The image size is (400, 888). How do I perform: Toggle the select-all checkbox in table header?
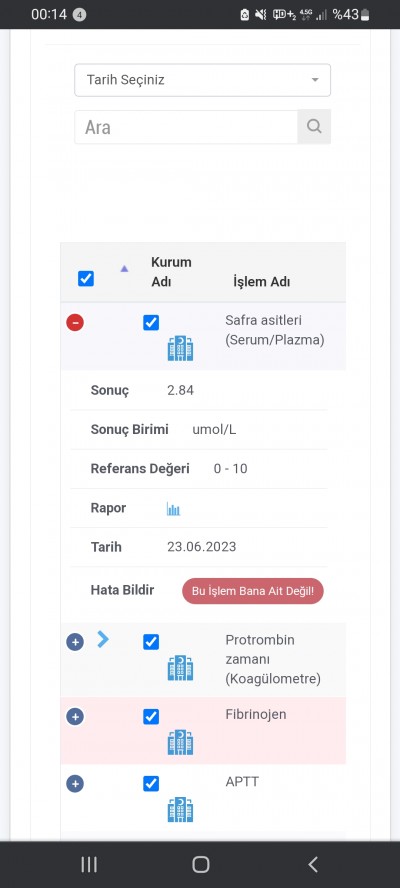pyautogui.click(x=86, y=279)
